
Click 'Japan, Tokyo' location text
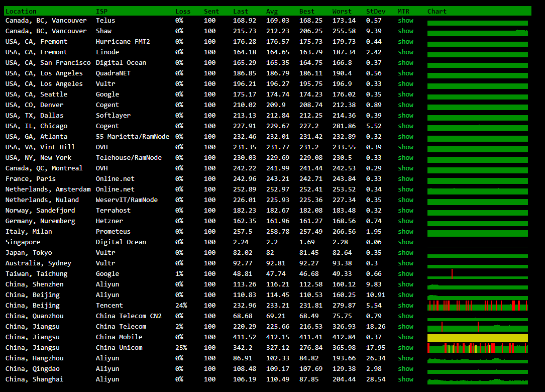(x=29, y=252)
